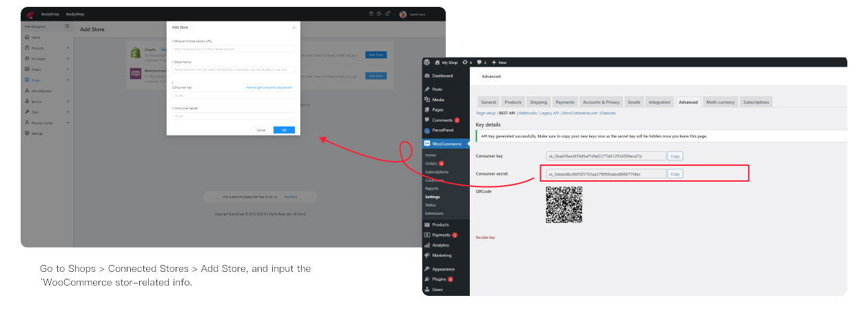This screenshot has width=868, height=320.
Task: Collapse the Site Navigation sidebar icon
Action: pyautogui.click(x=68, y=26)
